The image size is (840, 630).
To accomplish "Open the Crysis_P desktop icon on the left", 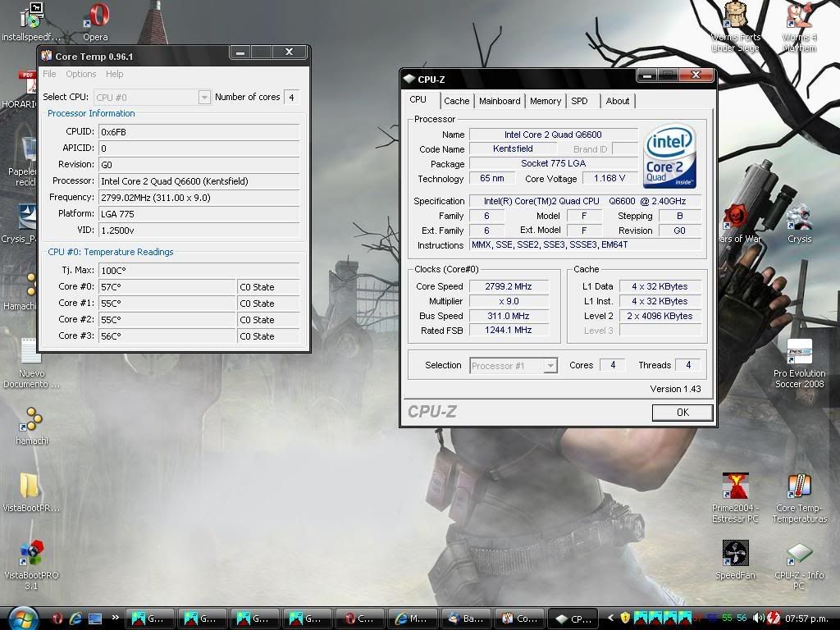I will [20, 224].
